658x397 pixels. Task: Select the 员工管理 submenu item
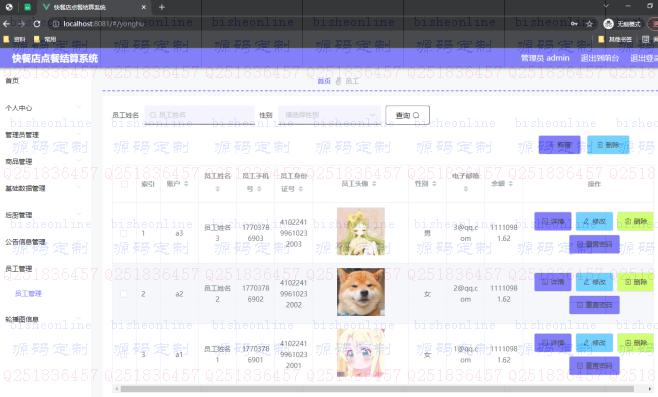point(28,293)
